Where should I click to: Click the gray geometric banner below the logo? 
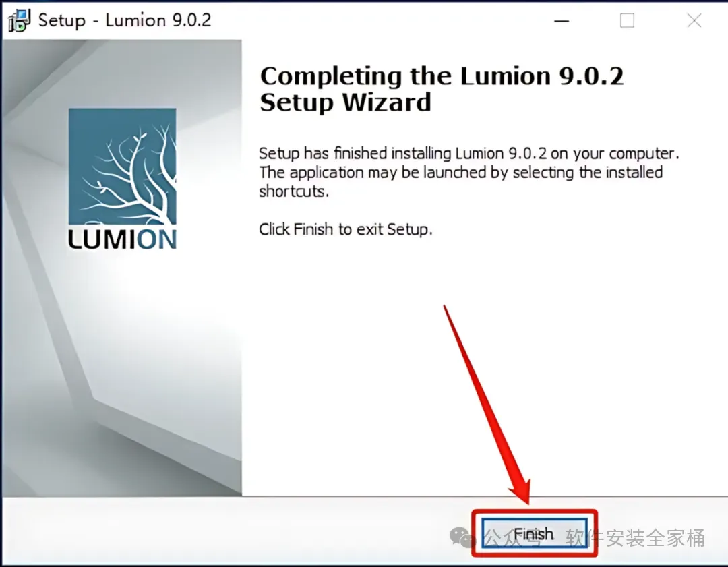(122, 371)
